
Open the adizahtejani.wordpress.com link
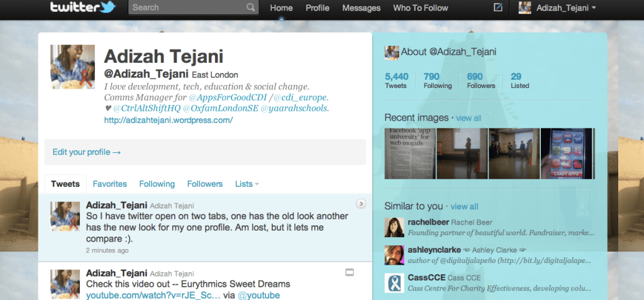169,120
